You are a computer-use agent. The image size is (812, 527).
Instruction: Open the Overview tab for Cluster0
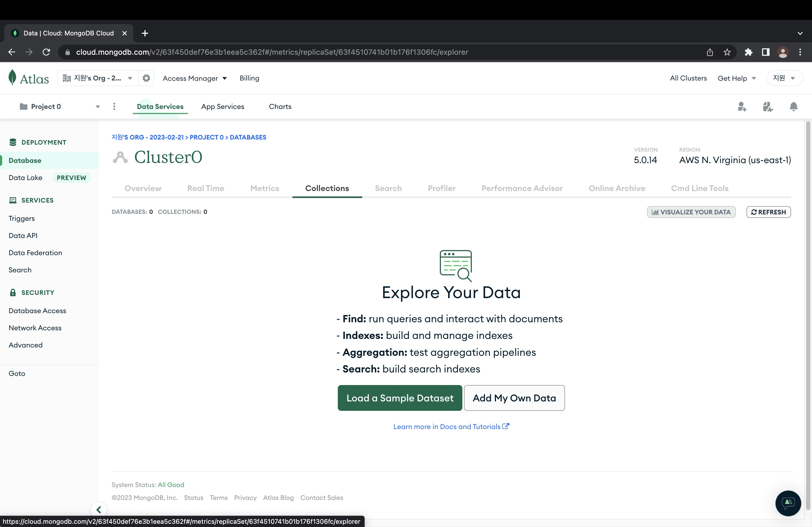point(143,189)
